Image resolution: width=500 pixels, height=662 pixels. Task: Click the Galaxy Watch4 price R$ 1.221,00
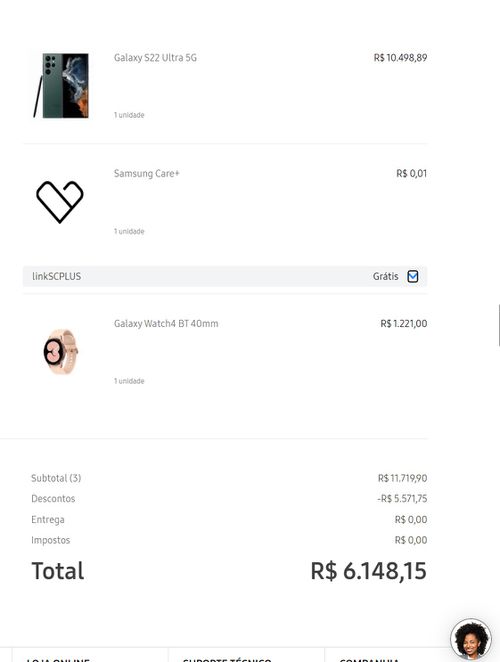[x=403, y=323]
